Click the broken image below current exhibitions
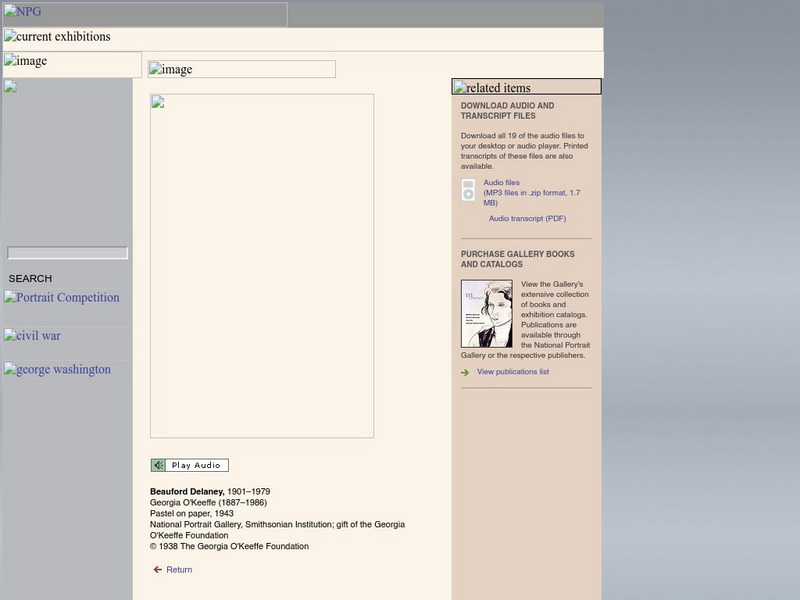800x600 pixels. pyautogui.click(x=72, y=64)
